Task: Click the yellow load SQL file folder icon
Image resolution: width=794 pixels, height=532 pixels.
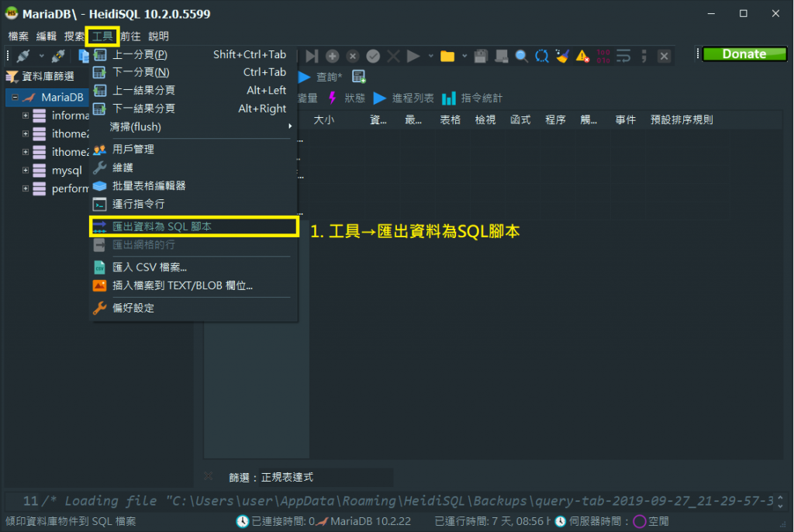Action: [x=447, y=56]
